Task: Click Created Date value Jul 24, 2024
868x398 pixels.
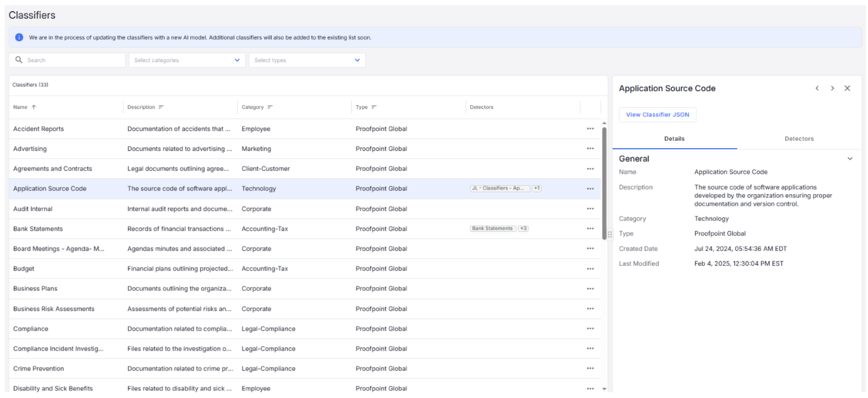Action: tap(740, 249)
